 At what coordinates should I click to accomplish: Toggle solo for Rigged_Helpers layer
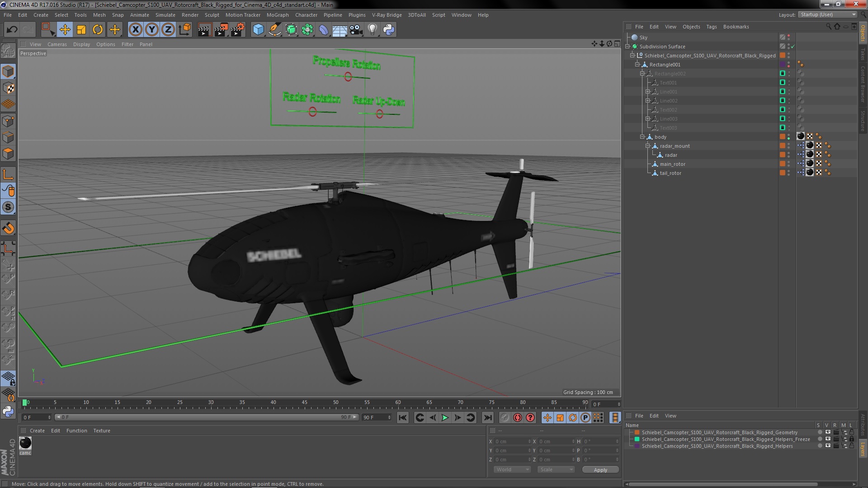click(x=820, y=446)
